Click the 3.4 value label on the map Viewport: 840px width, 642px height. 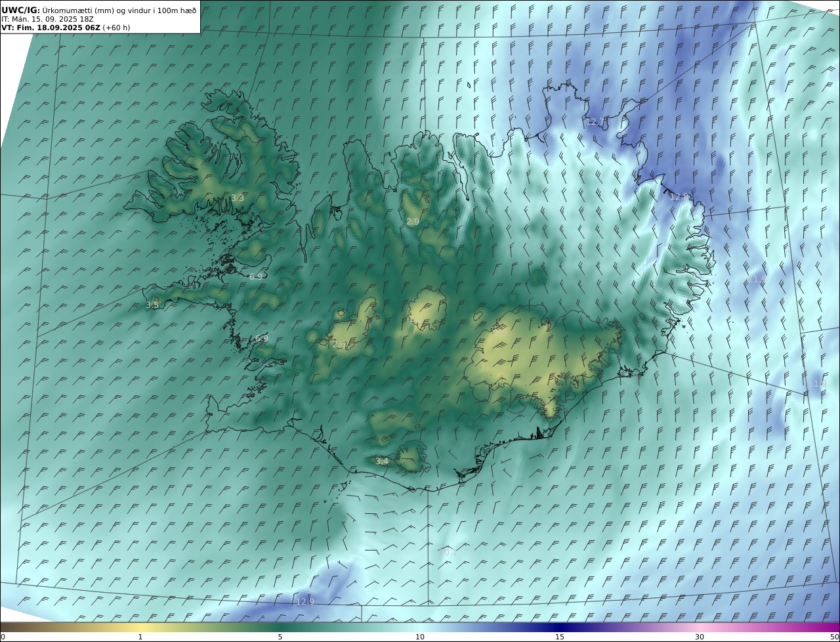382,461
